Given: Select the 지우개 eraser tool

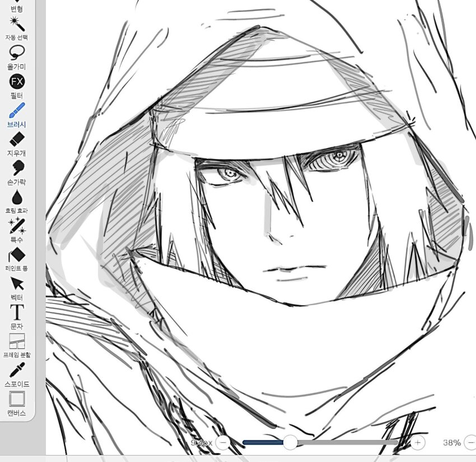Looking at the screenshot, I should 17,143.
